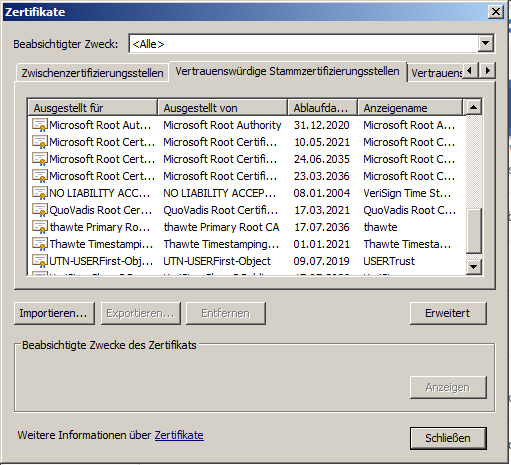This screenshot has height=465, width=511.
Task: Click certificate icon of QuoVadis Root row
Action: pyautogui.click(x=40, y=210)
